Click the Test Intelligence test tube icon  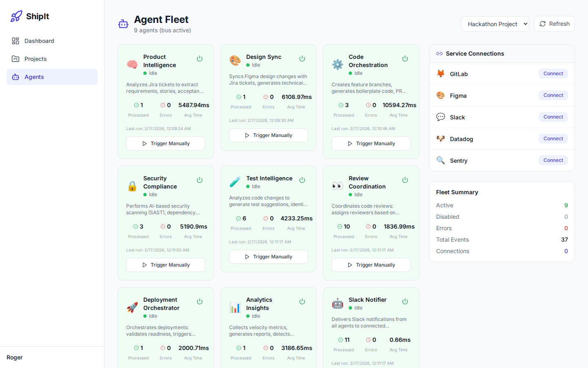pyautogui.click(x=235, y=182)
